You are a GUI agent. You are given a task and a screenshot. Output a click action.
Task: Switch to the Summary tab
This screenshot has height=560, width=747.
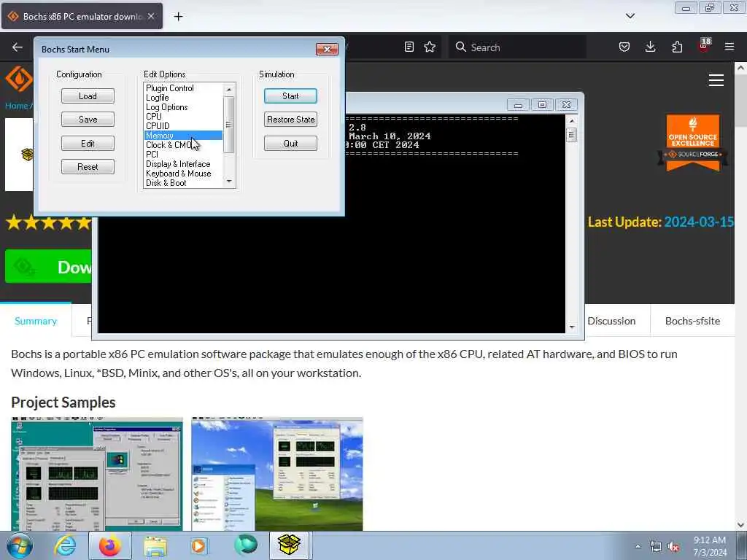click(x=36, y=321)
